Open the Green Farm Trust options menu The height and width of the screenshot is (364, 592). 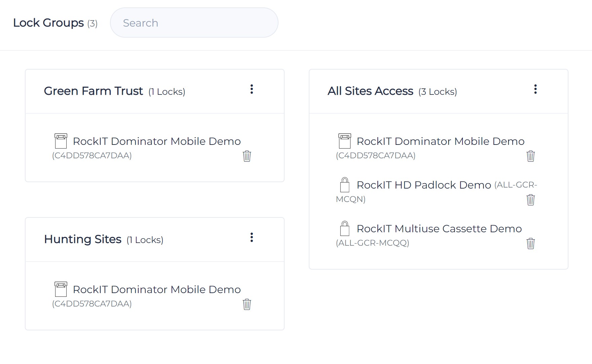click(x=252, y=89)
